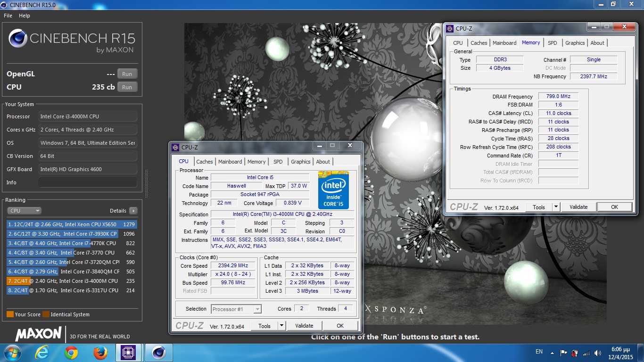Click the Windows Start orb

(x=12, y=353)
